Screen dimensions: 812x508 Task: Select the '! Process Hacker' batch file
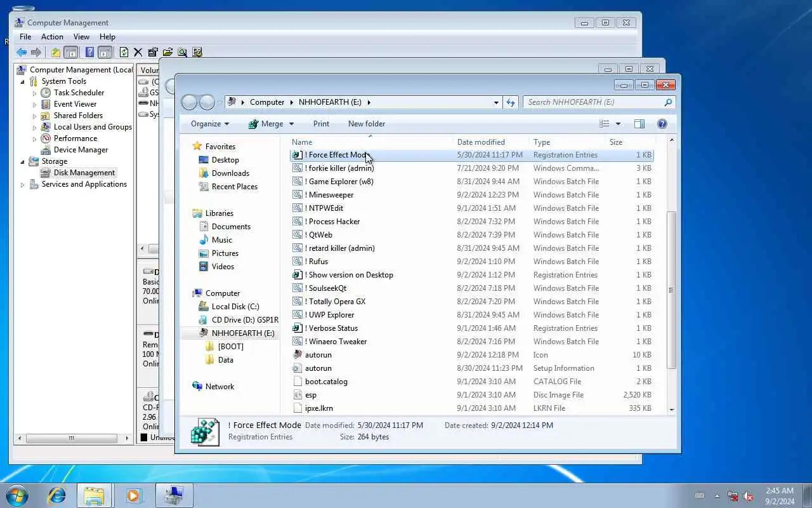pos(471,222)
